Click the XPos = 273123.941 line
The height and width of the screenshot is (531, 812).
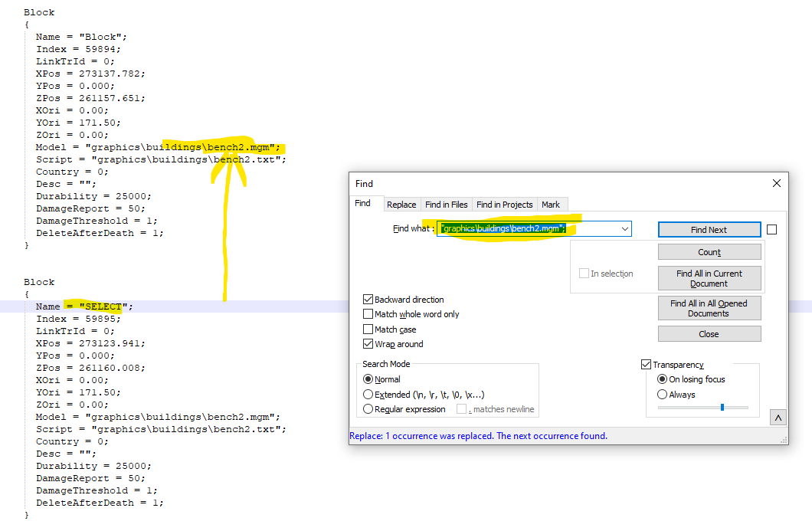tap(90, 343)
